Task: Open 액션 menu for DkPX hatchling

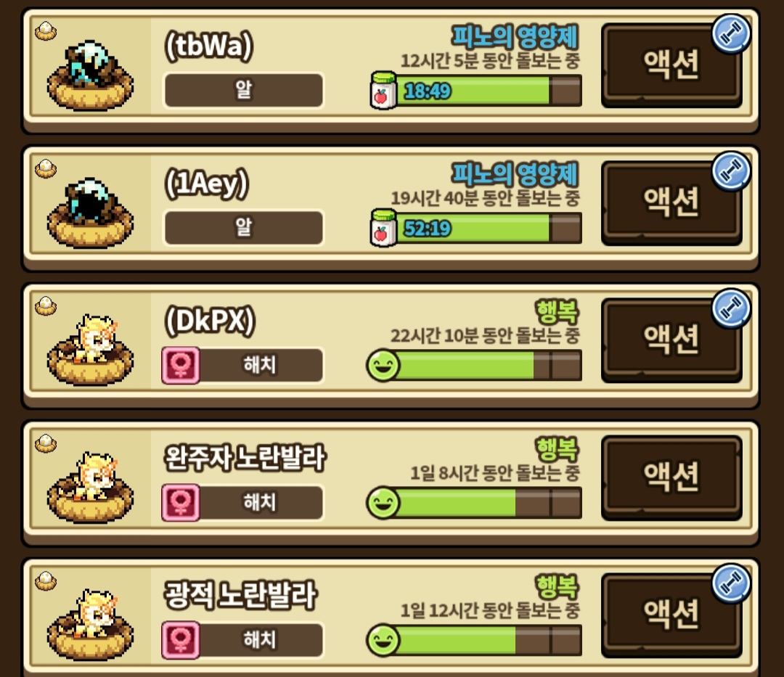Action: pyautogui.click(x=671, y=340)
